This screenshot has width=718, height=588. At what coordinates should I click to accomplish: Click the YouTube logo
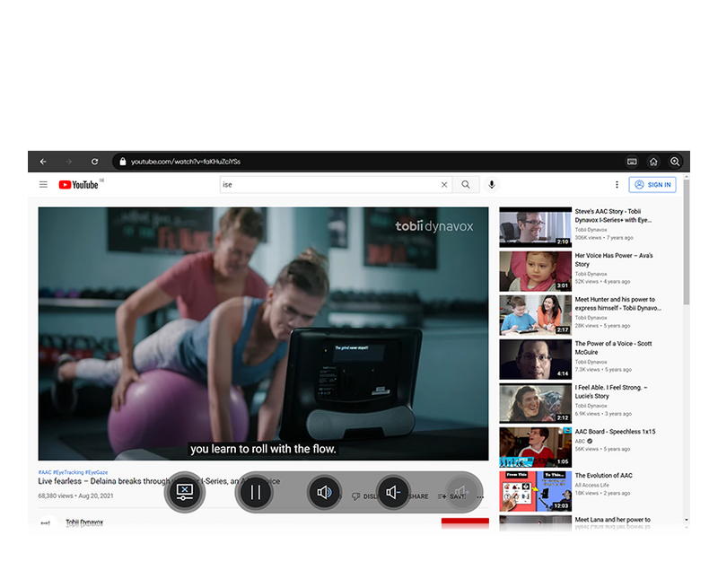[79, 185]
